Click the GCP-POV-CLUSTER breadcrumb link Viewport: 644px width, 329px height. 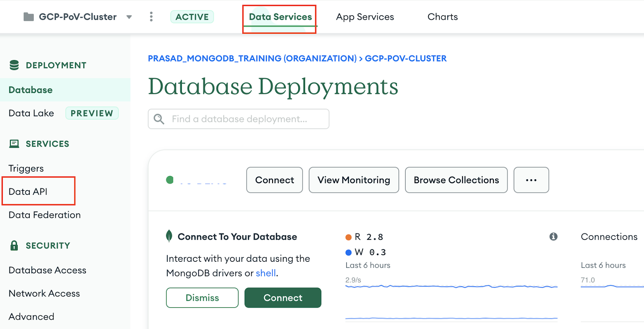[x=406, y=58]
